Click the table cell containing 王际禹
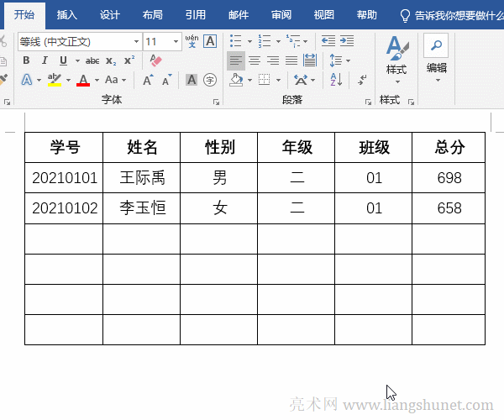This screenshot has width=504, height=420. [141, 178]
